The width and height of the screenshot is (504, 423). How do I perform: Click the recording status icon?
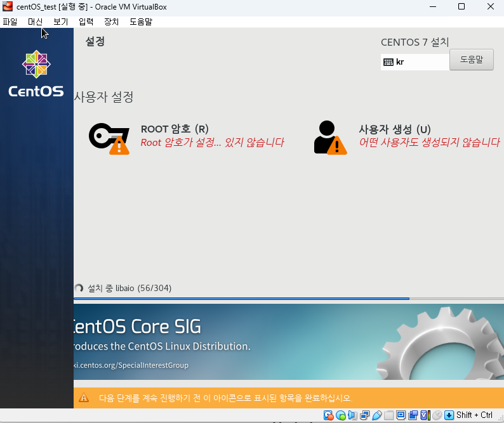413,415
